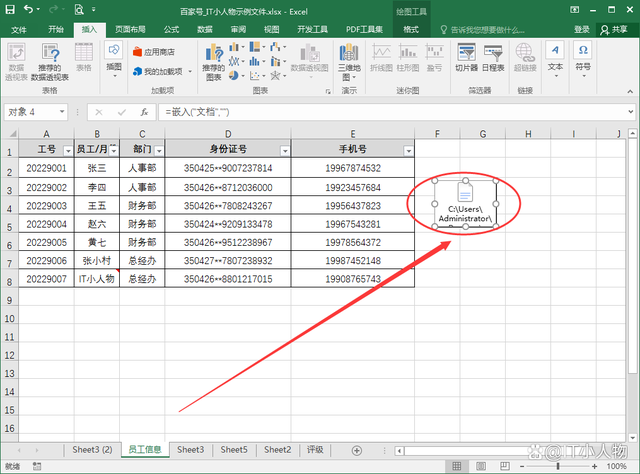The height and width of the screenshot is (474, 640).
Task: Switch to the Developer (开发工具) tab
Action: coord(312,29)
